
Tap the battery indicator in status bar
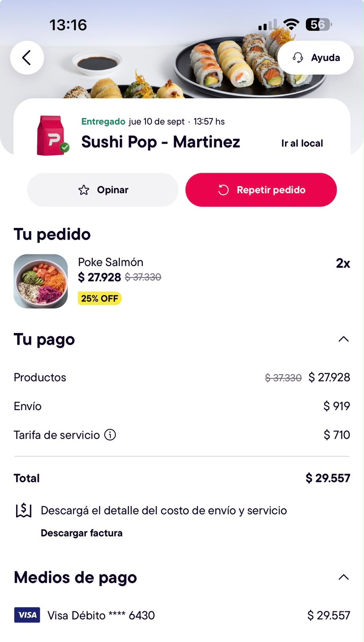[319, 25]
